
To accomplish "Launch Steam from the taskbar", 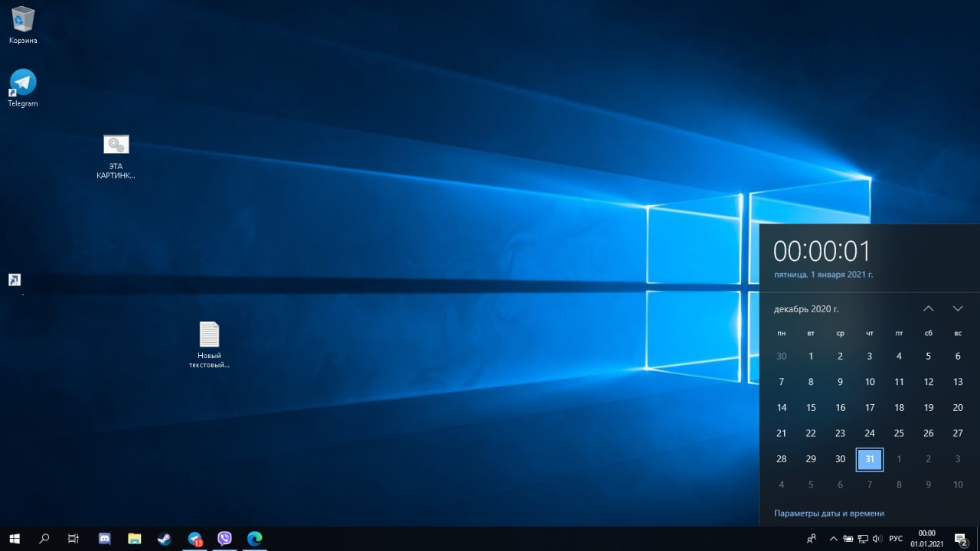I will 165,539.
